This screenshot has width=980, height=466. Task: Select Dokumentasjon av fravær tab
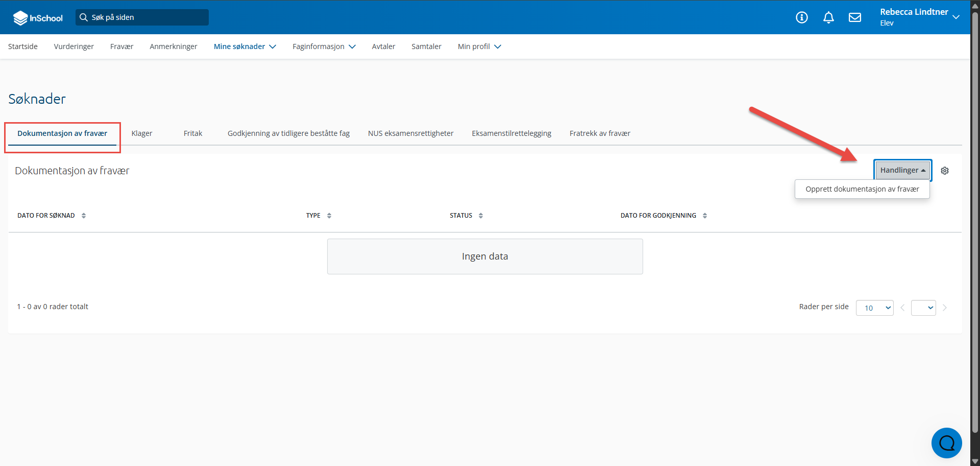coord(62,133)
